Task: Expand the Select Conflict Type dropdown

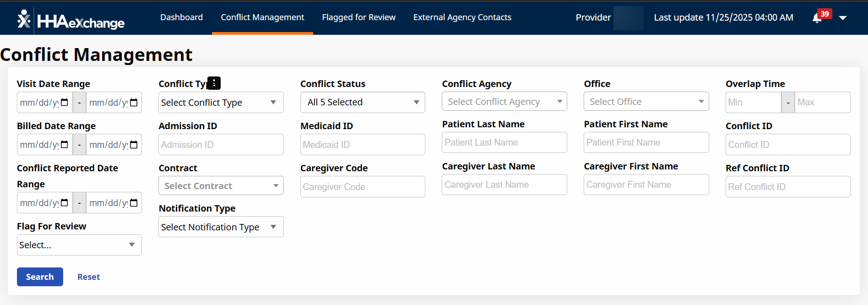Action: click(221, 103)
